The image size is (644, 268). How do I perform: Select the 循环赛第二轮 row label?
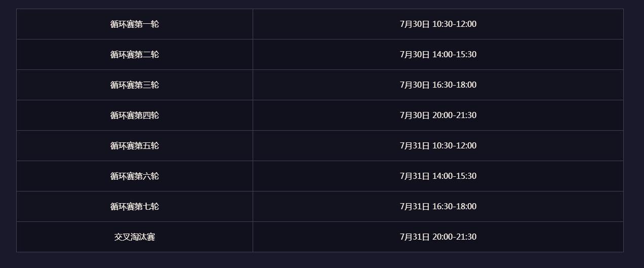[135, 54]
